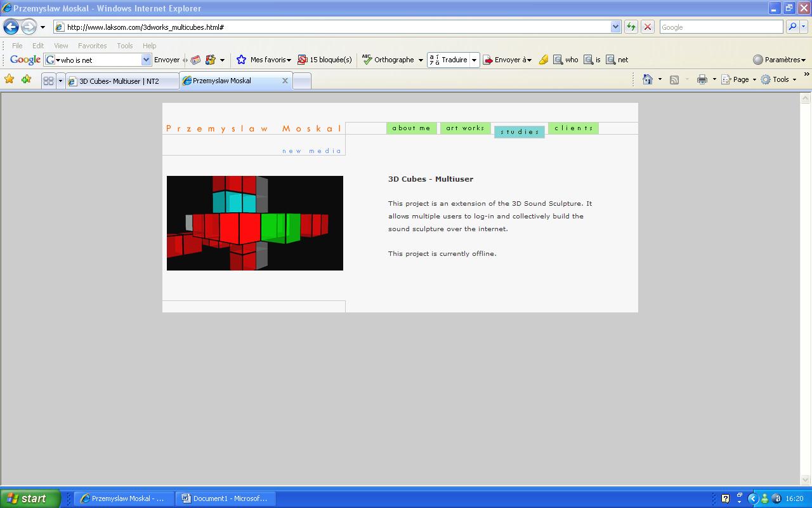Viewport: 812px width, 508px height.
Task: Click the RSS feeds icon
Action: click(x=674, y=79)
